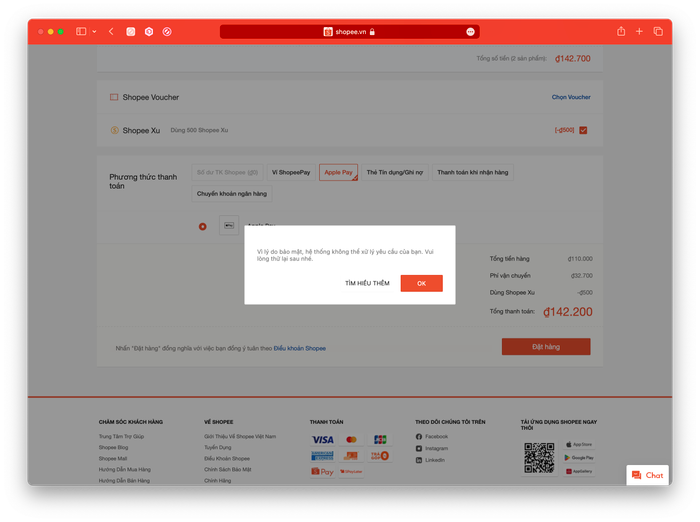Click the Shopee app QR code
Screen dimensions: 700x522
[539, 458]
